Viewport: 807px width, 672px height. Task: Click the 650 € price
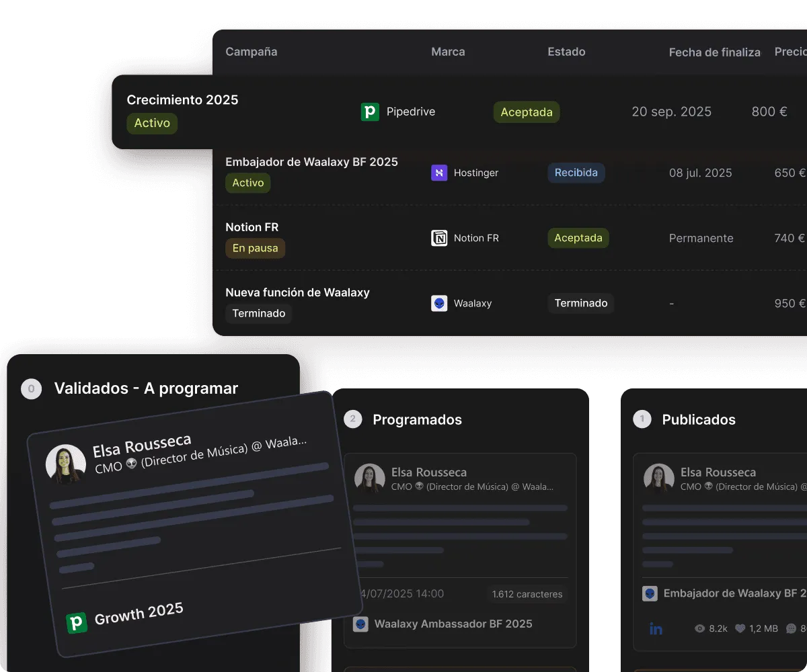tap(790, 173)
